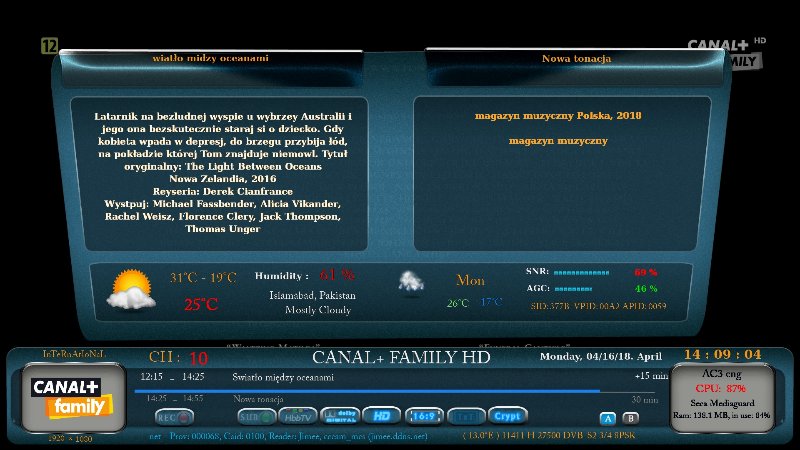
Task: Click the Mostly Cloudy condition text
Action: coord(318,310)
